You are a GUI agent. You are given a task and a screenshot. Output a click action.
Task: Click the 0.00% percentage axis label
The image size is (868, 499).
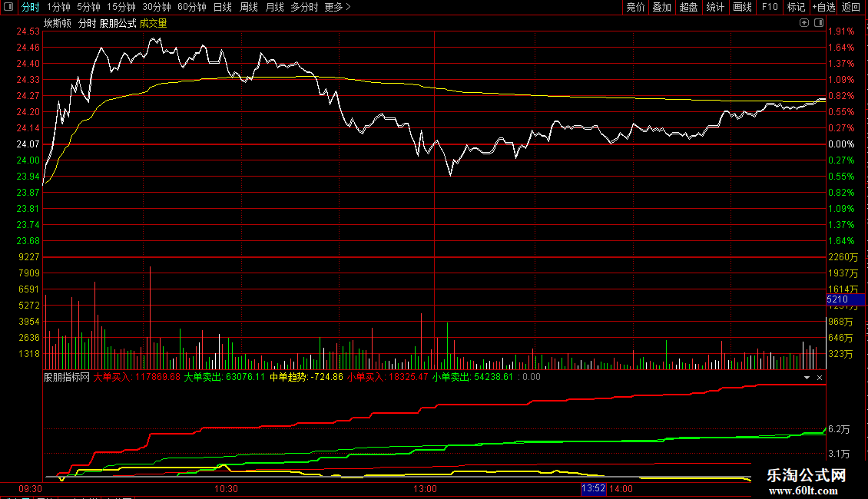(841, 144)
